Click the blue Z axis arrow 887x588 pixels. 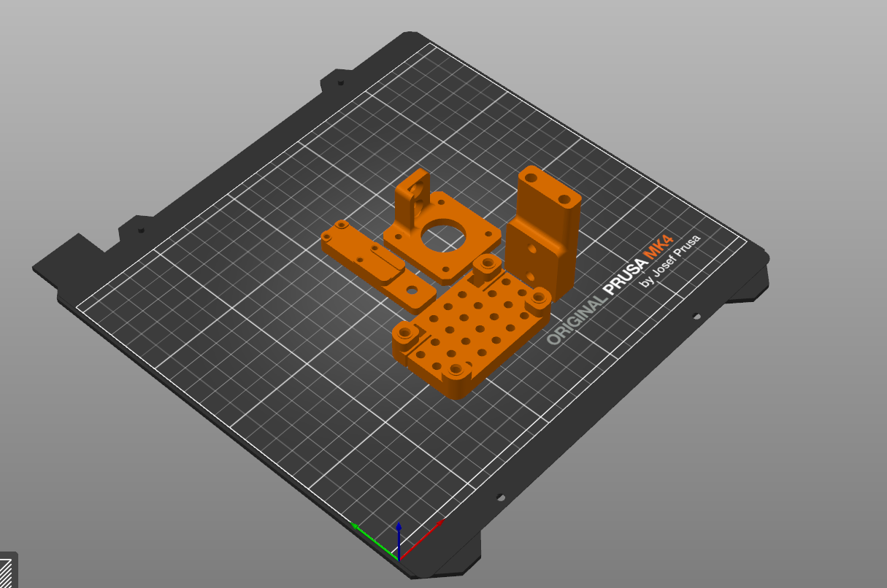point(399,536)
